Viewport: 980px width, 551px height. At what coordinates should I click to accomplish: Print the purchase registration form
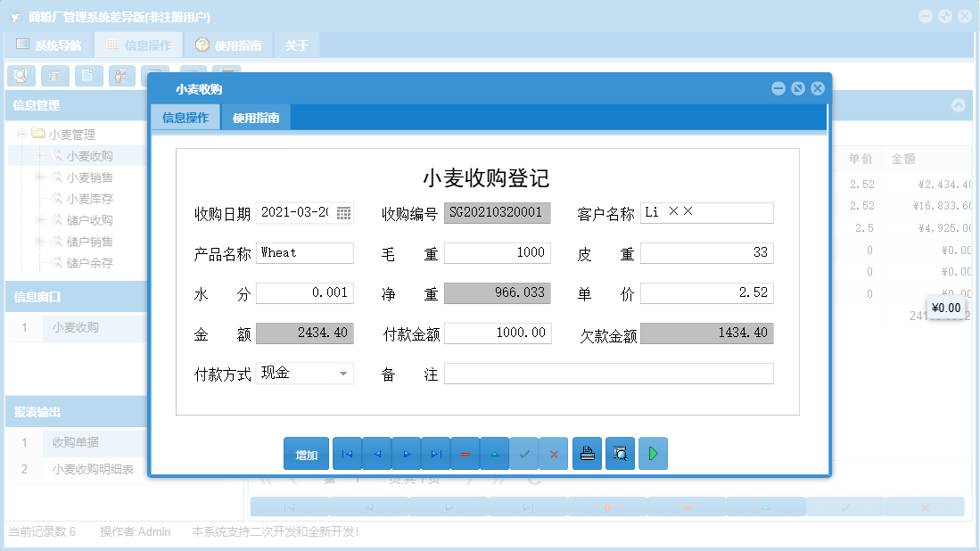[587, 453]
